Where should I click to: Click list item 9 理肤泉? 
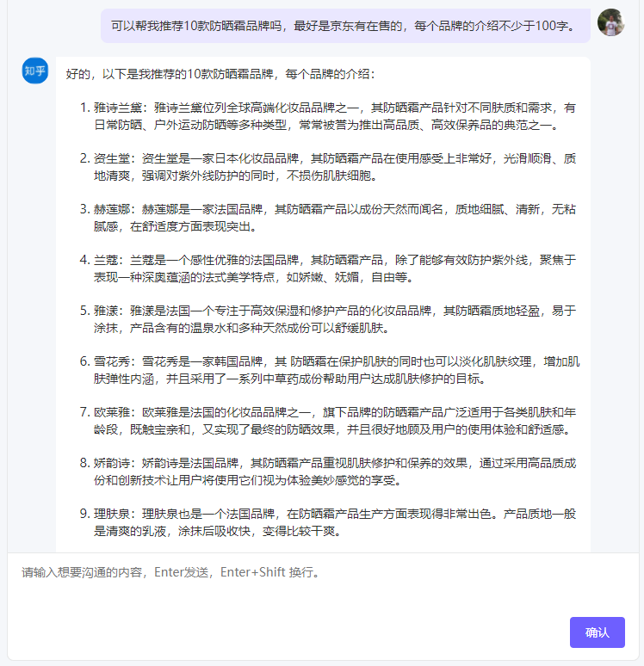pos(327,522)
